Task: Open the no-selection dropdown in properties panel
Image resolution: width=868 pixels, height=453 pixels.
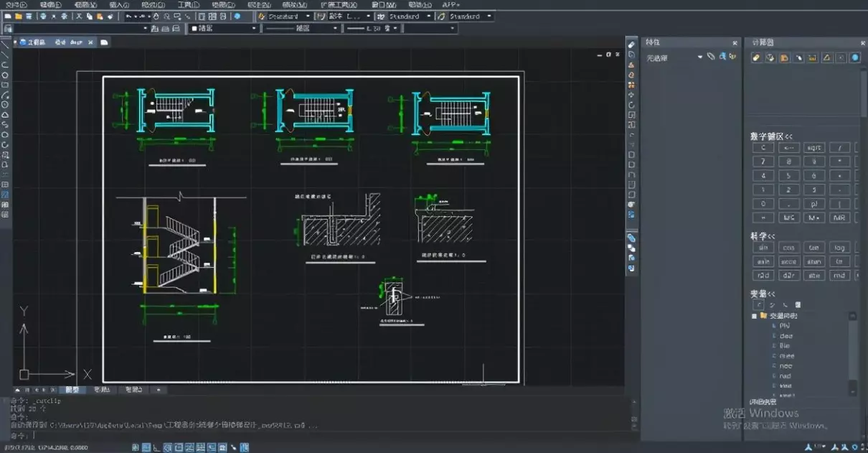Action: pos(700,57)
